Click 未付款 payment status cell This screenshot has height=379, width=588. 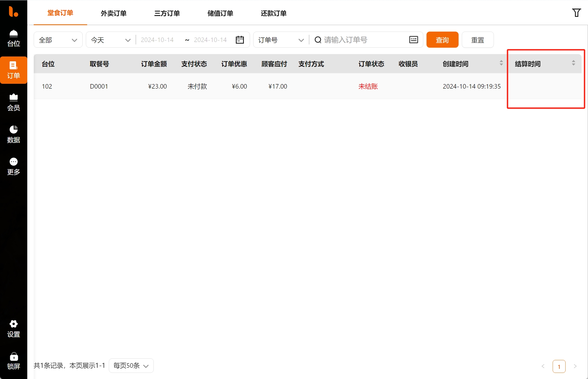pos(197,86)
